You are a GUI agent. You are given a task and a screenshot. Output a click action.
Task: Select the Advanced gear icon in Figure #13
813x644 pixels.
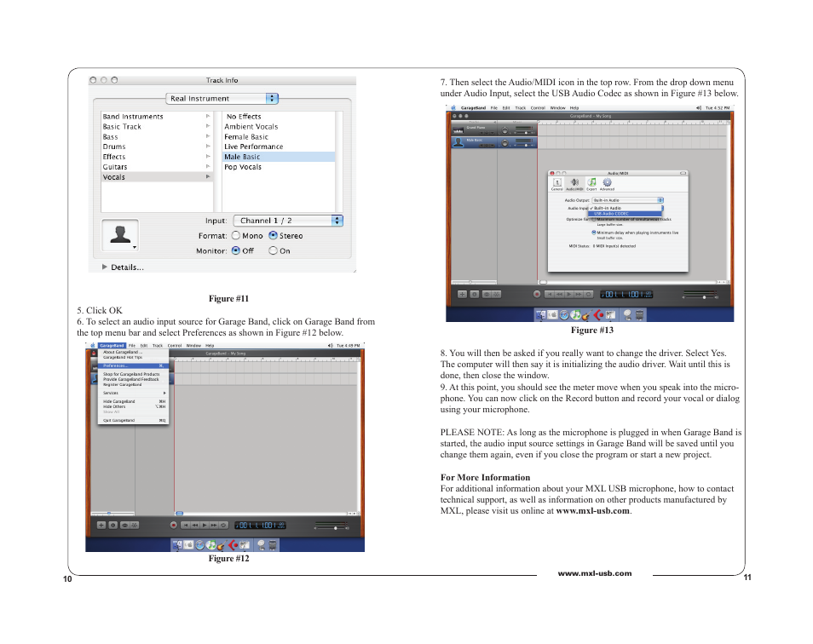(607, 184)
